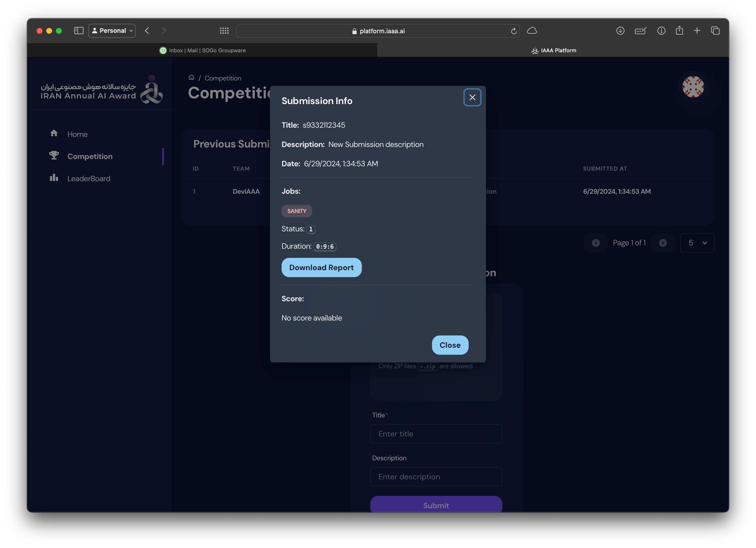Viewport: 756px width, 548px height.
Task: Open the Safari downloads icon
Action: coord(620,31)
